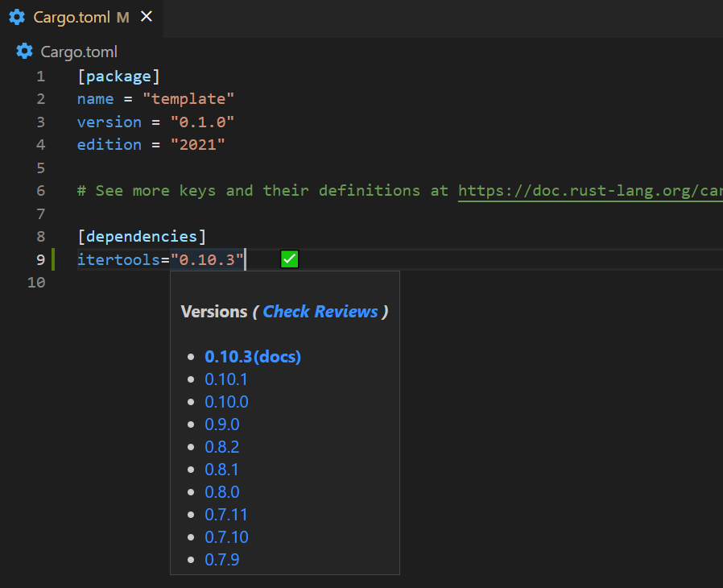
Task: Click the gear icon in Cargo.toml tab
Action: pyautogui.click(x=17, y=17)
